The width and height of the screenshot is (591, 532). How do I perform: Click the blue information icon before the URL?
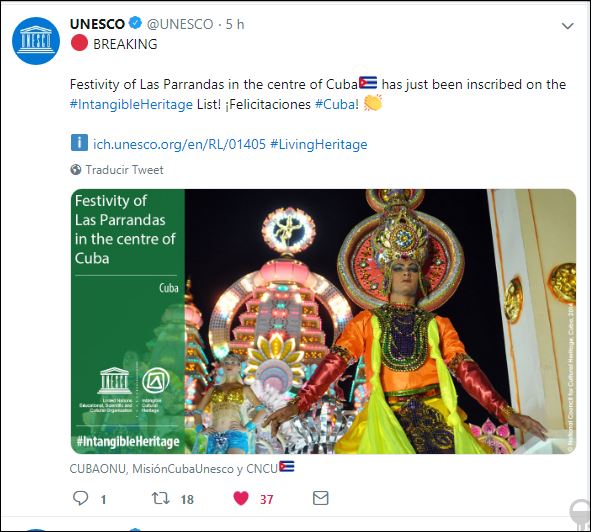(x=79, y=143)
